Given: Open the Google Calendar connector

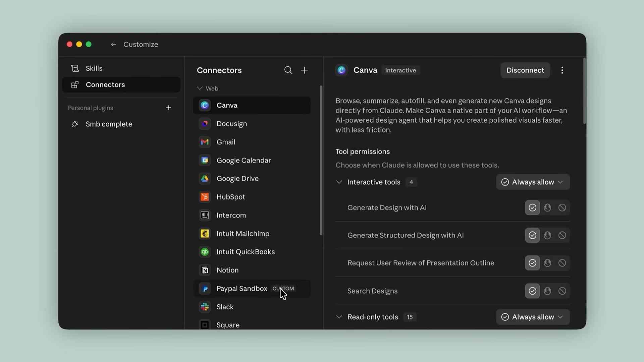Looking at the screenshot, I should 252,160.
